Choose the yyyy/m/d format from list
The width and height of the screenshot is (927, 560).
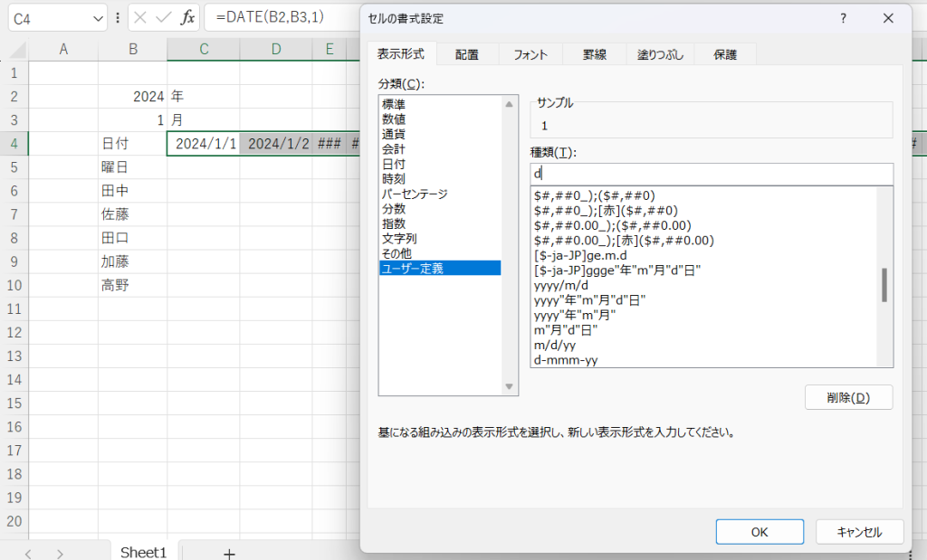(x=562, y=284)
